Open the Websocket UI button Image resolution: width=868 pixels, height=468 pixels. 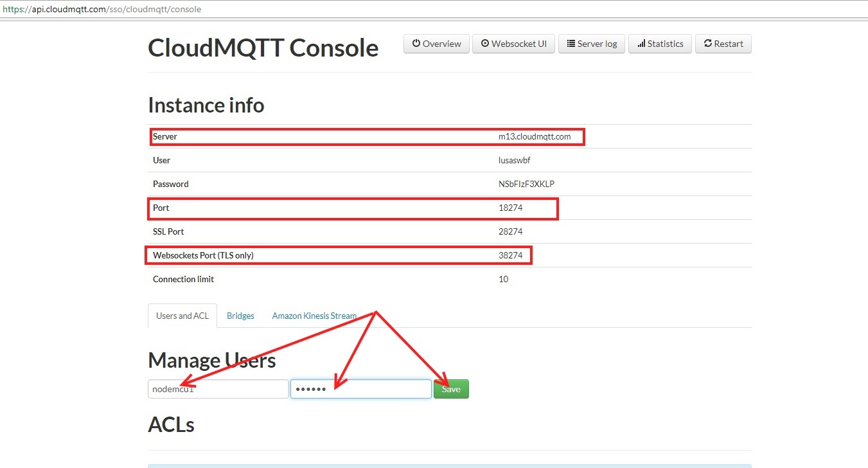pos(513,44)
